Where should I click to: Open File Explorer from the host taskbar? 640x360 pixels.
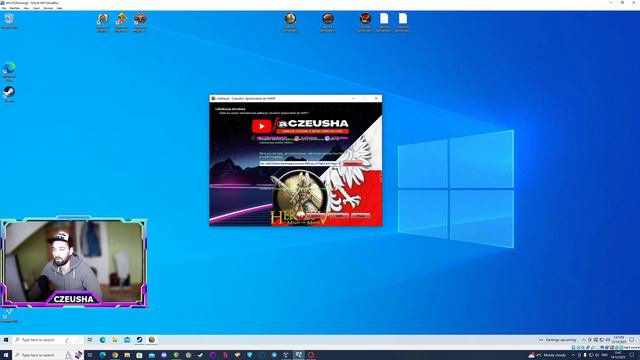(127, 355)
